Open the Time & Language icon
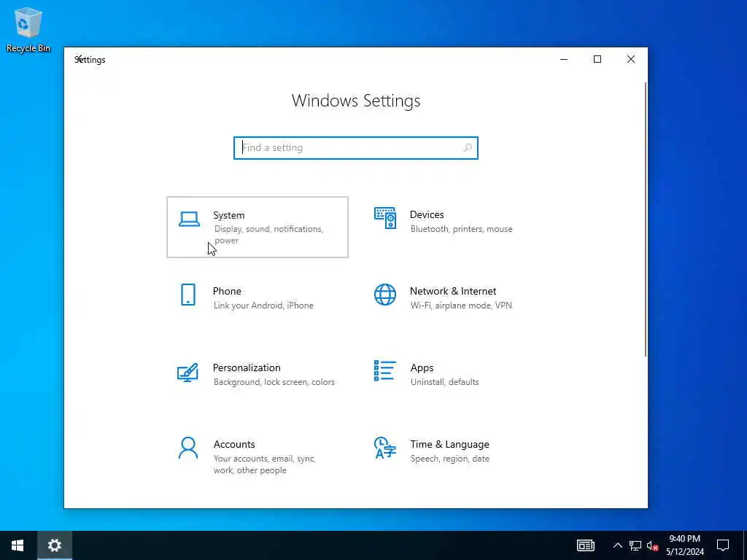 click(x=385, y=448)
